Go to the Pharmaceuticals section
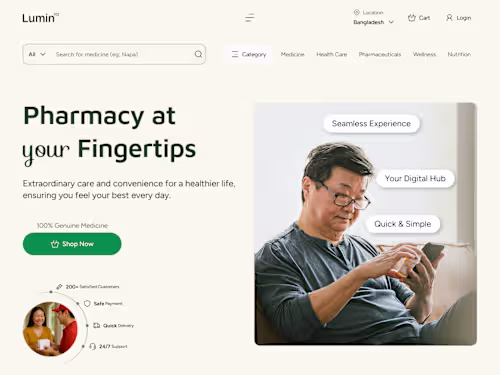500x375 pixels. [380, 54]
